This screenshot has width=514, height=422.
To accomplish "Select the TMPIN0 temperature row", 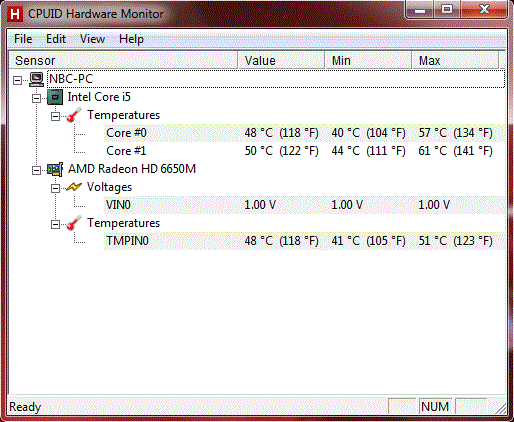I will (x=304, y=241).
